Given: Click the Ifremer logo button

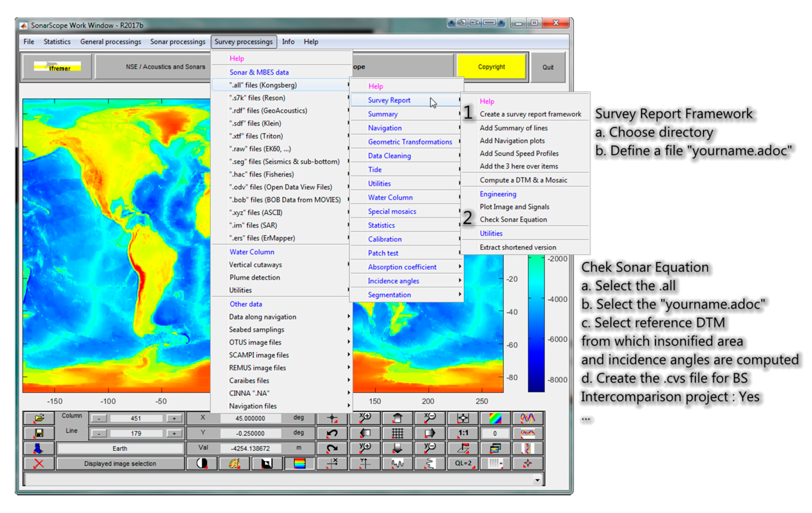Looking at the screenshot, I should pyautogui.click(x=57, y=67).
